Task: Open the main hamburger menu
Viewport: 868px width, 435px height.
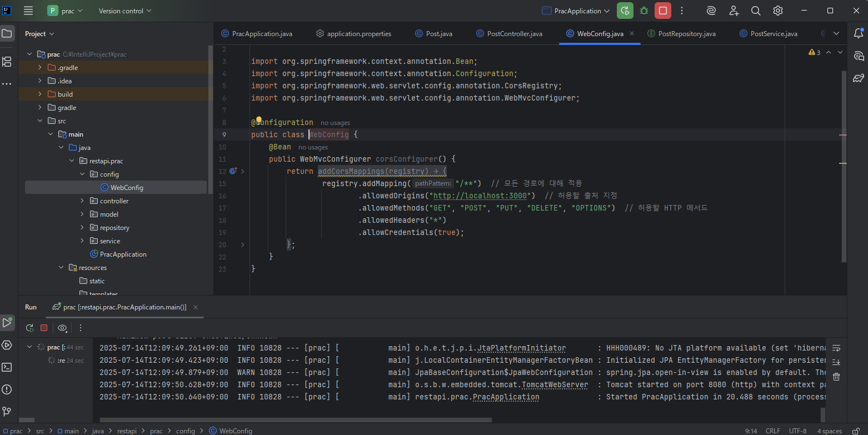Action: click(28, 11)
